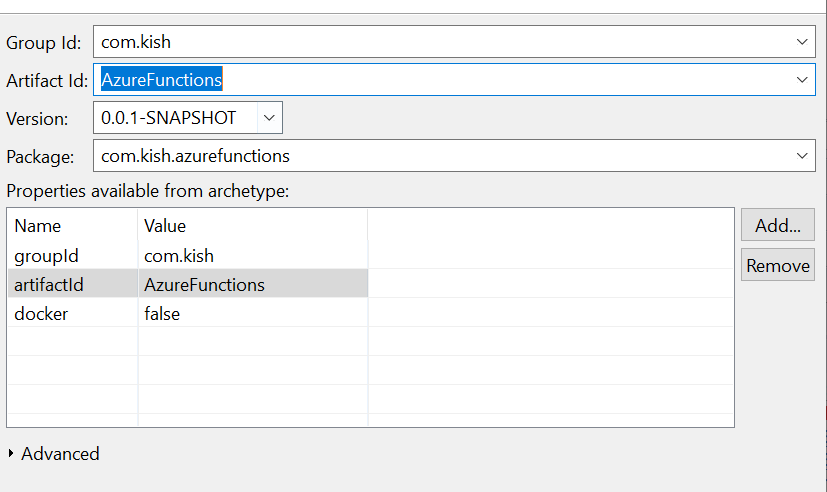Open the Group Id dropdown arrow

pos(802,42)
